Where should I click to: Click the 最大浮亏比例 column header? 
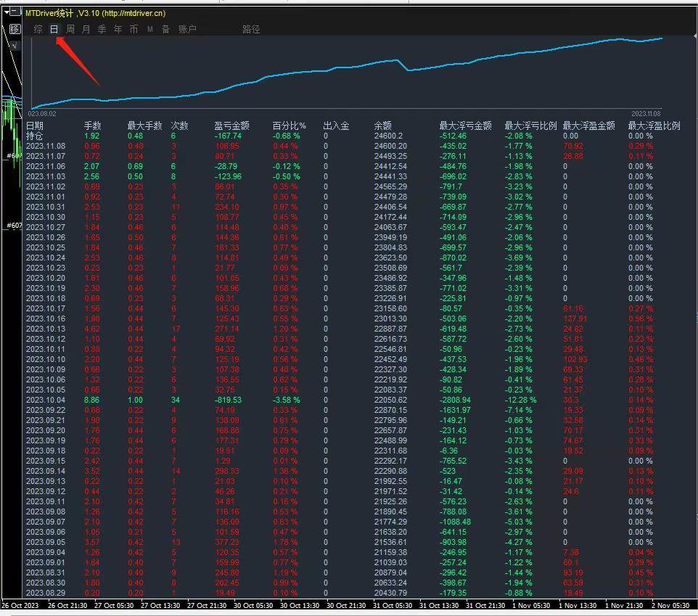click(x=530, y=126)
